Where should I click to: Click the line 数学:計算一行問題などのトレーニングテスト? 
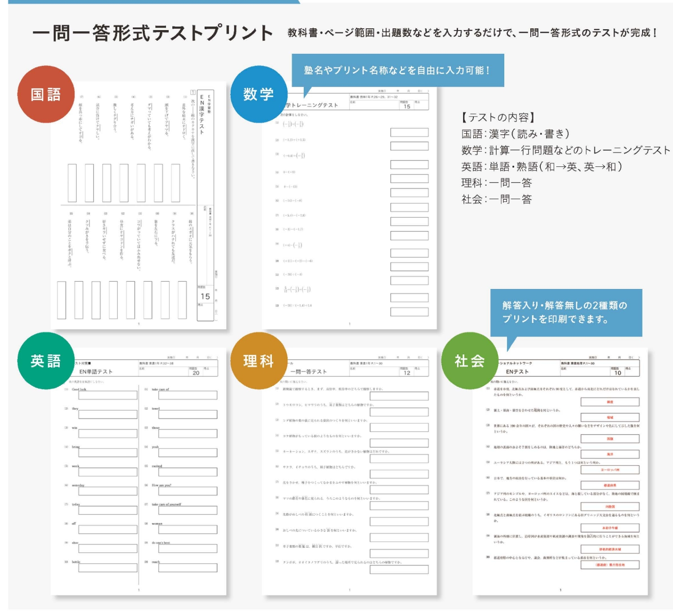566,150
